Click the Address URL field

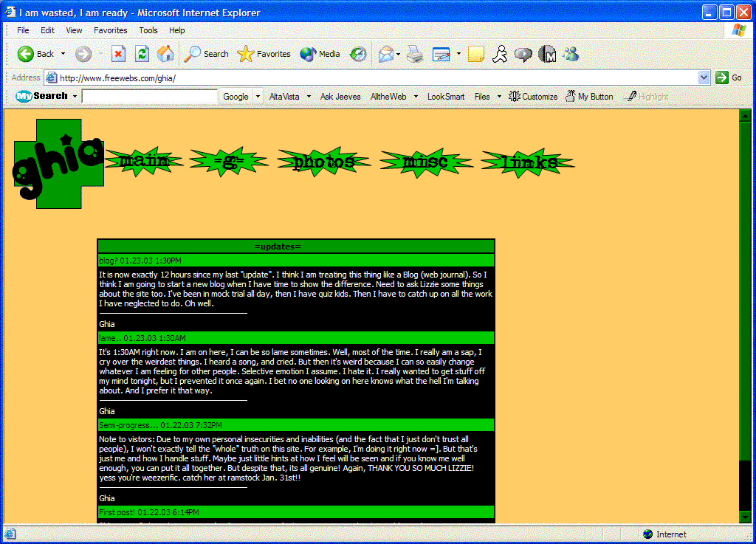point(377,78)
